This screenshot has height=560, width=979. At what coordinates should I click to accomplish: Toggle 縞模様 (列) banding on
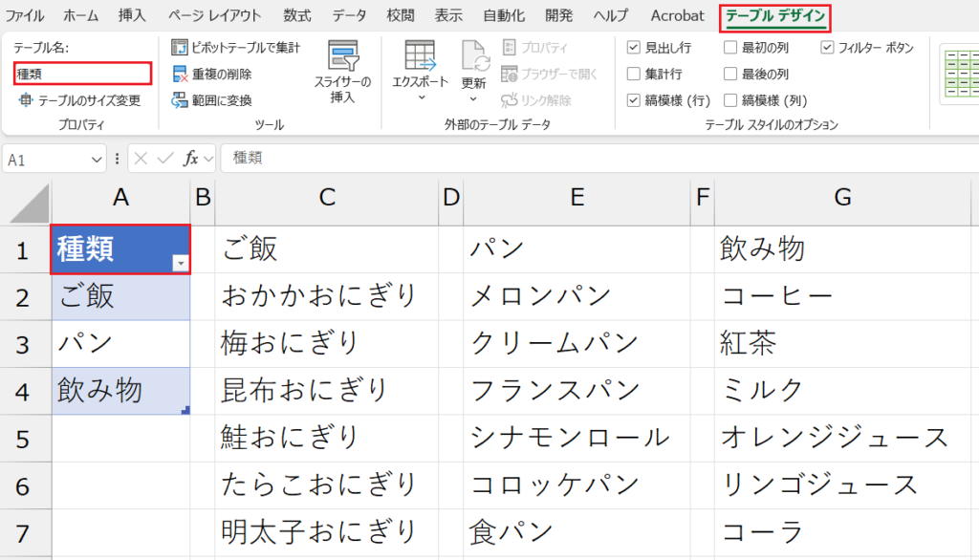730,99
